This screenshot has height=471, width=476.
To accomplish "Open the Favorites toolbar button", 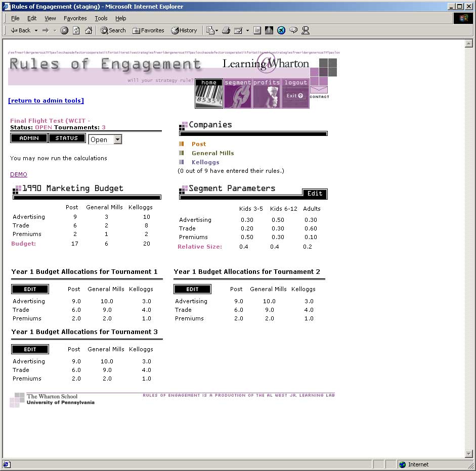I will tap(148, 30).
